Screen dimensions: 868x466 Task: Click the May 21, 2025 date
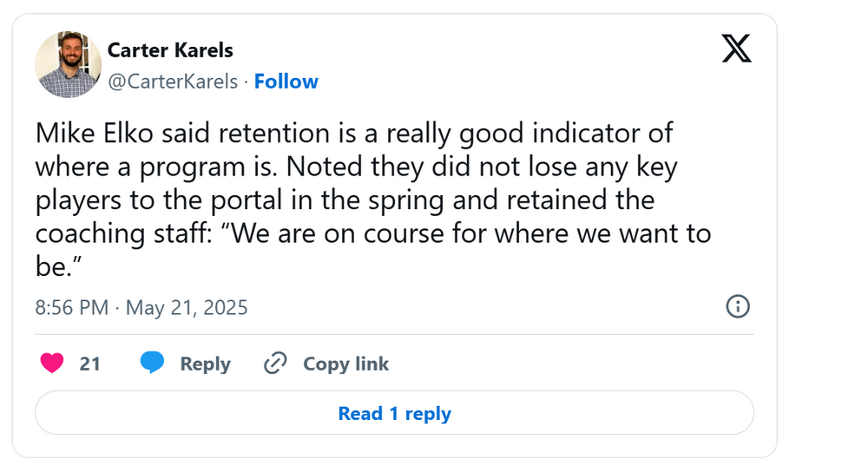pos(187,307)
